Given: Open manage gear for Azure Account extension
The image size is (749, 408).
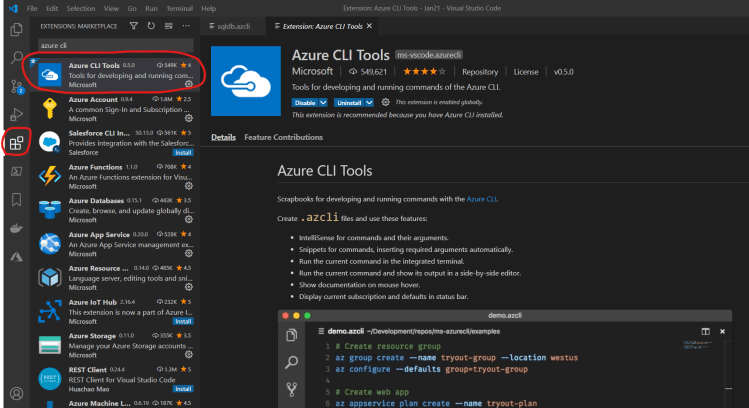Looking at the screenshot, I should click(189, 118).
